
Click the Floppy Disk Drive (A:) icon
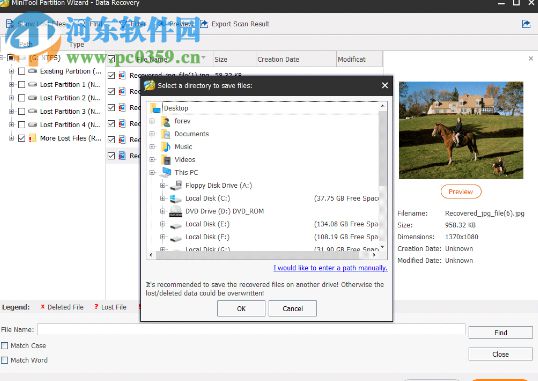coord(176,185)
